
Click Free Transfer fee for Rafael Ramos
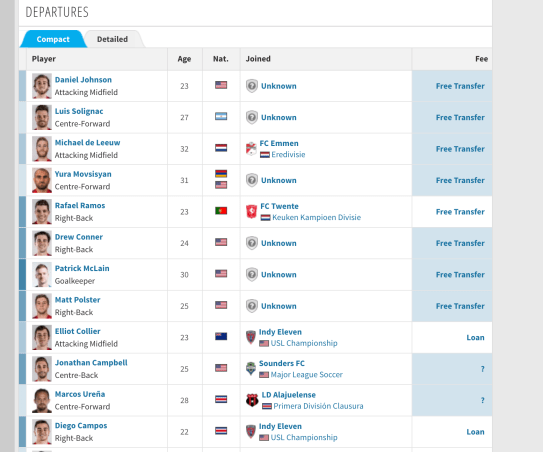pos(460,212)
